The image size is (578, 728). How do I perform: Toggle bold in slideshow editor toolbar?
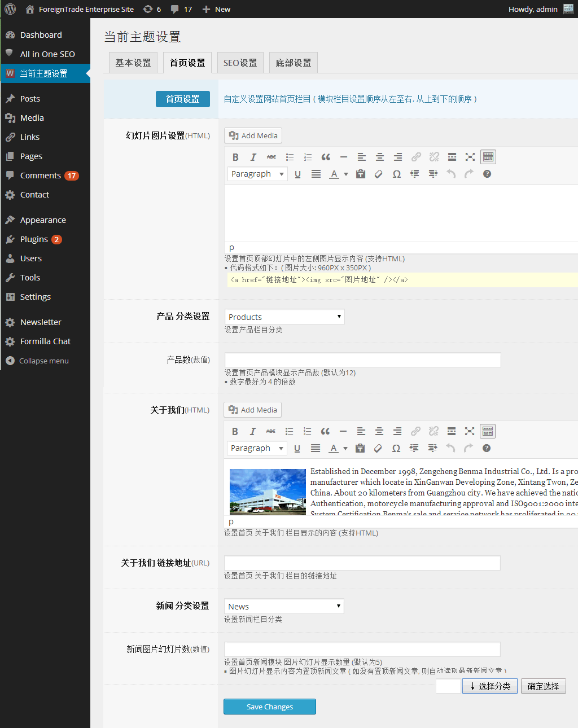point(235,157)
